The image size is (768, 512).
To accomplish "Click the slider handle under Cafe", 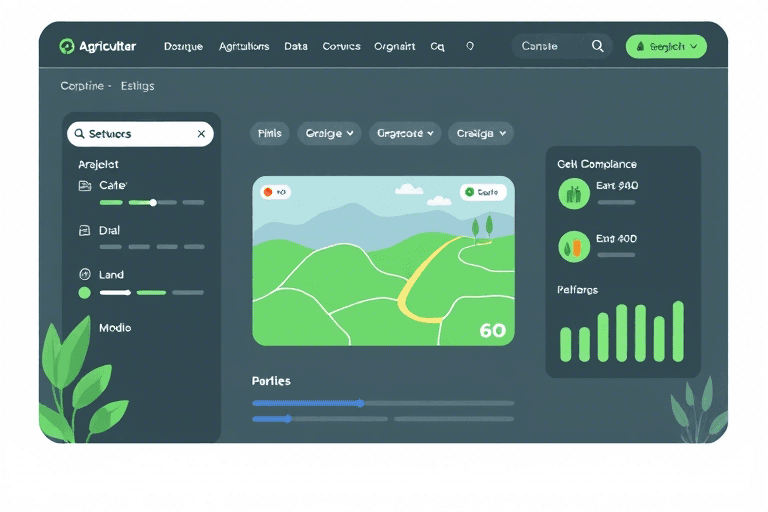I will point(153,202).
